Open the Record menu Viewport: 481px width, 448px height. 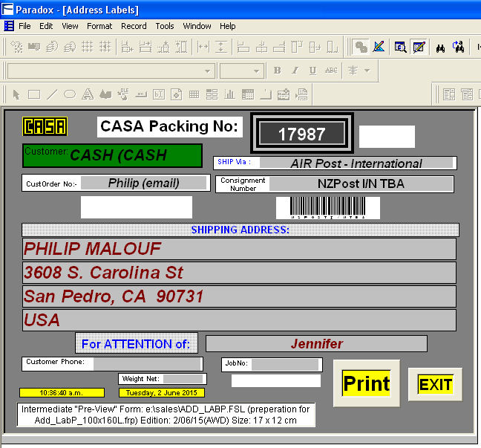click(x=134, y=26)
